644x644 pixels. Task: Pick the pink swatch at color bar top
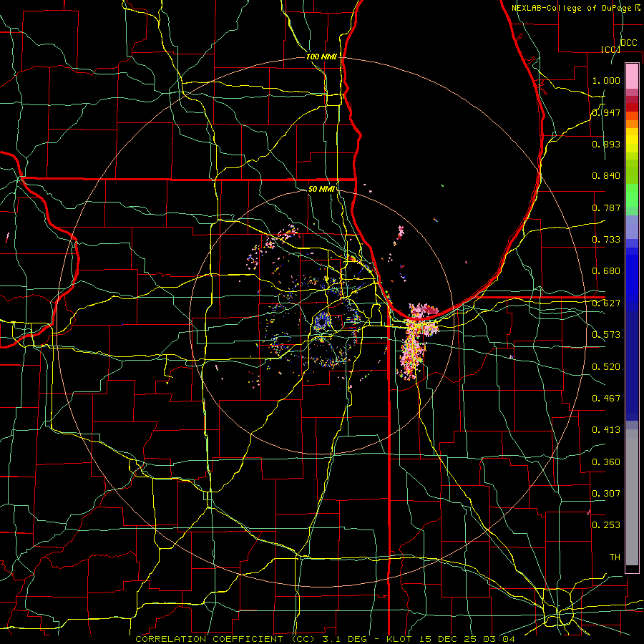pyautogui.click(x=632, y=76)
